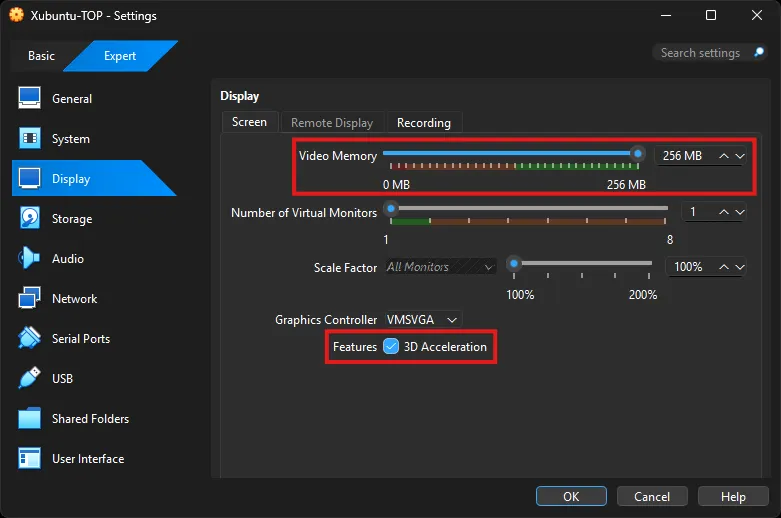Close the Settings window

coord(757,15)
